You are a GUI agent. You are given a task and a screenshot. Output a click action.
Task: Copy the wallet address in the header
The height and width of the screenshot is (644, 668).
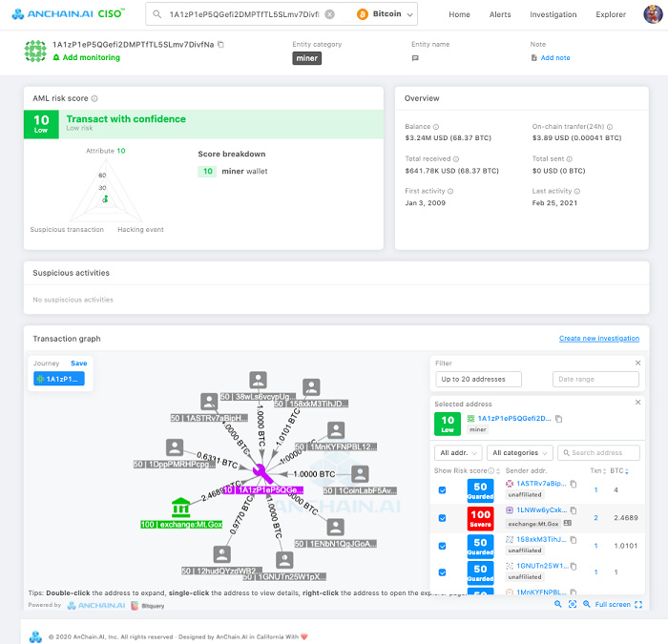point(221,45)
